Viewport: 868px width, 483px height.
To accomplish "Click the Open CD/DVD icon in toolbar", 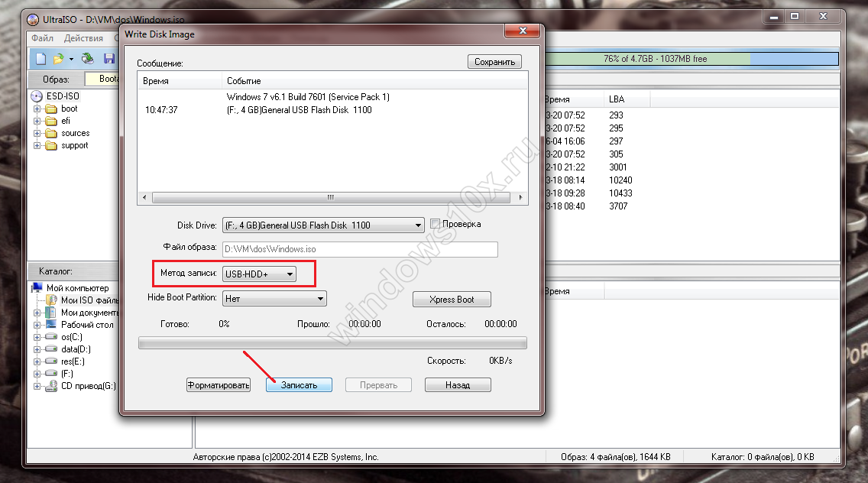I will [87, 58].
